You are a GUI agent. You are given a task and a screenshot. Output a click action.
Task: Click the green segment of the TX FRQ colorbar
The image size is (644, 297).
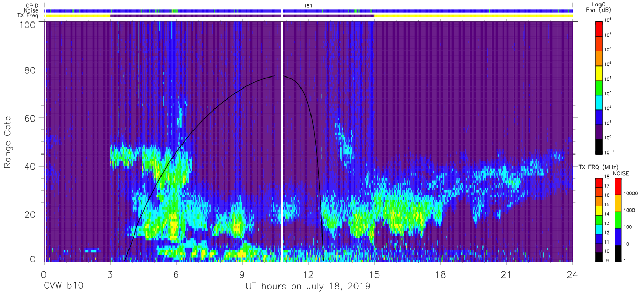599,219
